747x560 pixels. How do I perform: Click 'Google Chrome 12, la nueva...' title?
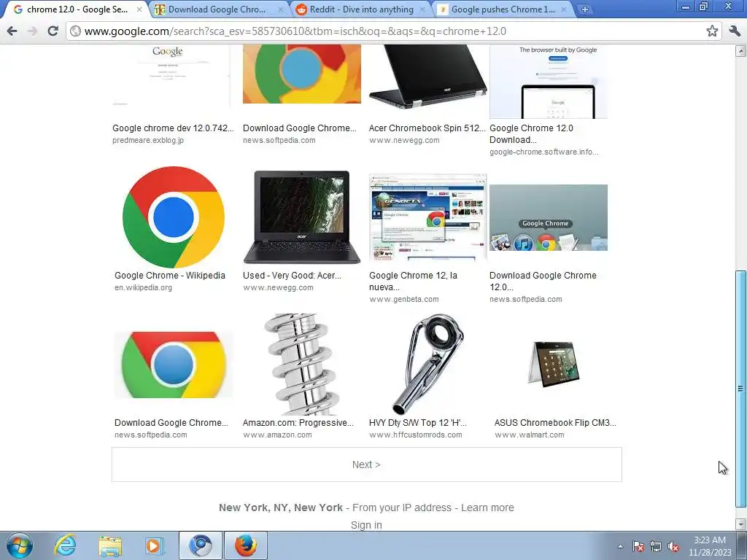[413, 281]
